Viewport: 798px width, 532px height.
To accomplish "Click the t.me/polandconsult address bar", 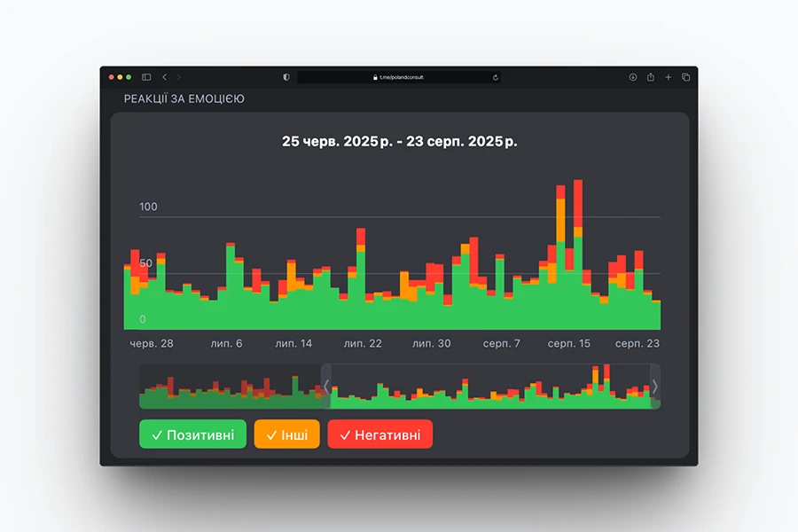I will pos(399,77).
